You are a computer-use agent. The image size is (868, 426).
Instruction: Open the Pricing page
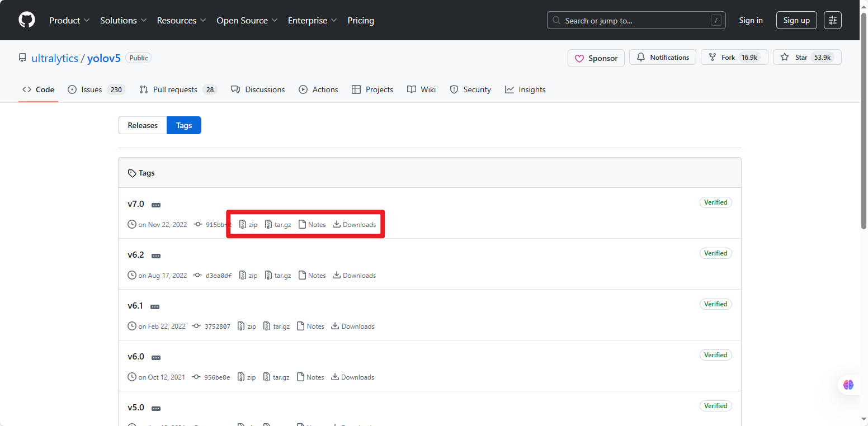coord(361,20)
